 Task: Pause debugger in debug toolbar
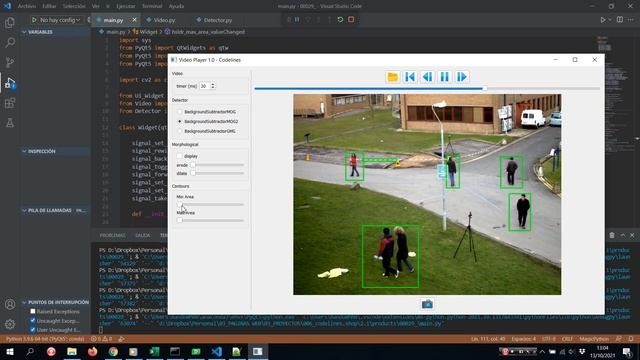297,20
